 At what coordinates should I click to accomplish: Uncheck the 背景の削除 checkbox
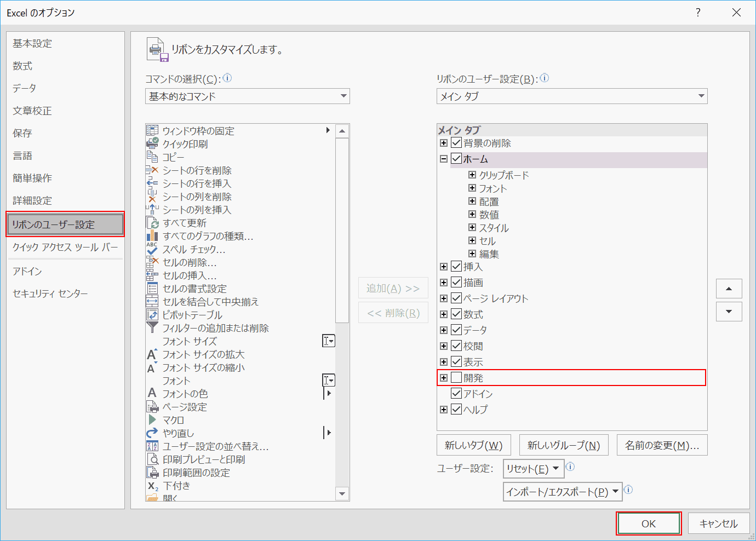pos(456,143)
